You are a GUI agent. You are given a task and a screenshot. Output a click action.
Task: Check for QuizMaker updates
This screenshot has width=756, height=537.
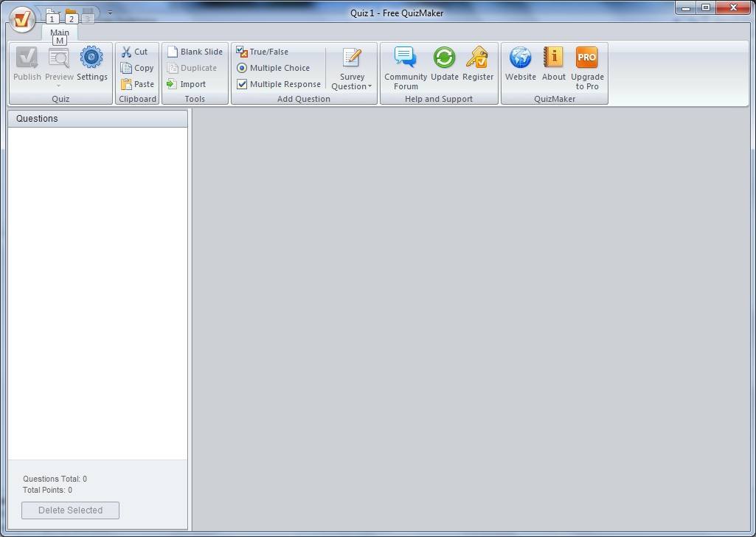(x=444, y=65)
